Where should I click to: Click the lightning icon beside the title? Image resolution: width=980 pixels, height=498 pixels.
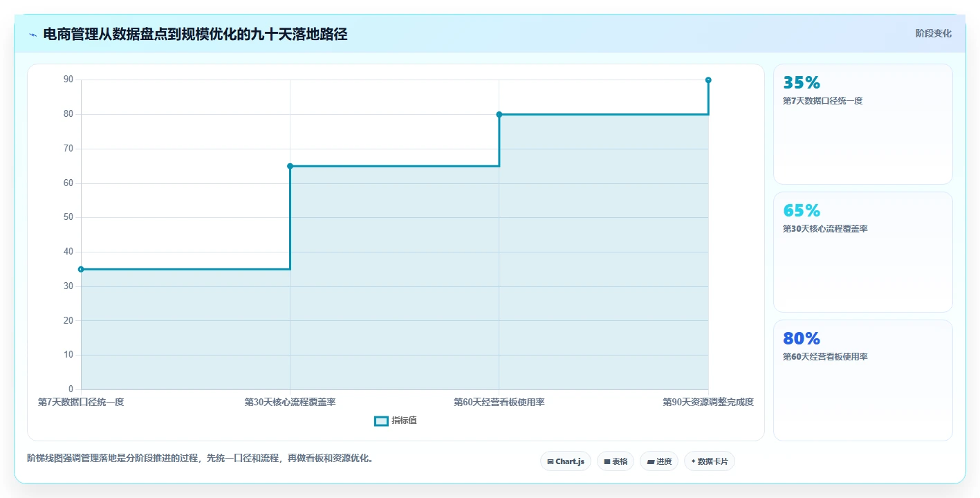pyautogui.click(x=33, y=35)
